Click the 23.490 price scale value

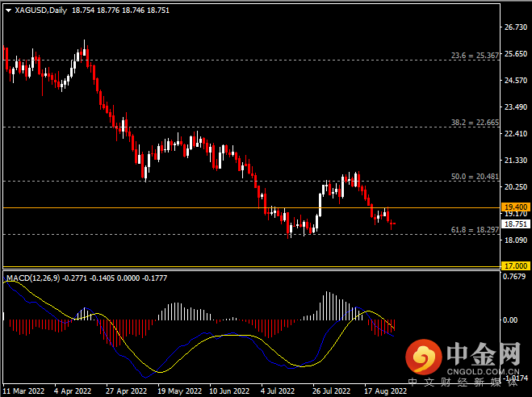coord(516,107)
